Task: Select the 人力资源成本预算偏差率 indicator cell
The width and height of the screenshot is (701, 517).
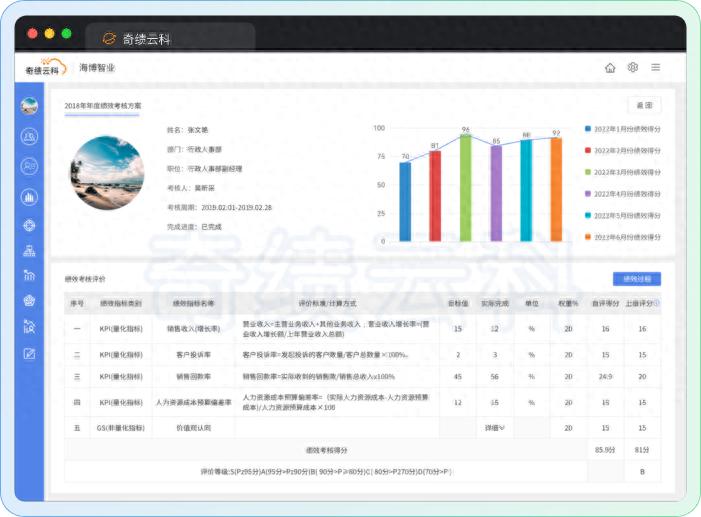Action: tap(193, 403)
